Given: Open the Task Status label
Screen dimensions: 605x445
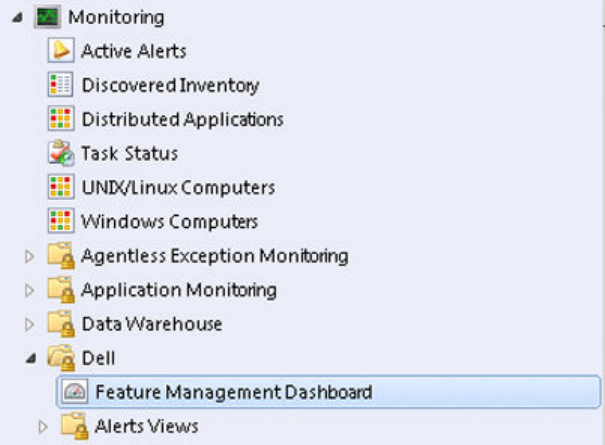Looking at the screenshot, I should (130, 153).
